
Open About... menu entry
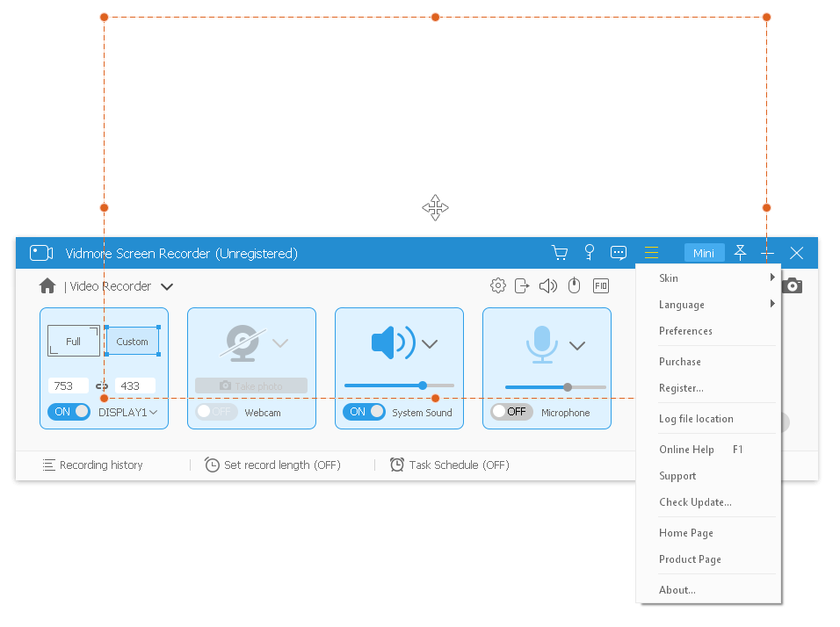(709, 590)
